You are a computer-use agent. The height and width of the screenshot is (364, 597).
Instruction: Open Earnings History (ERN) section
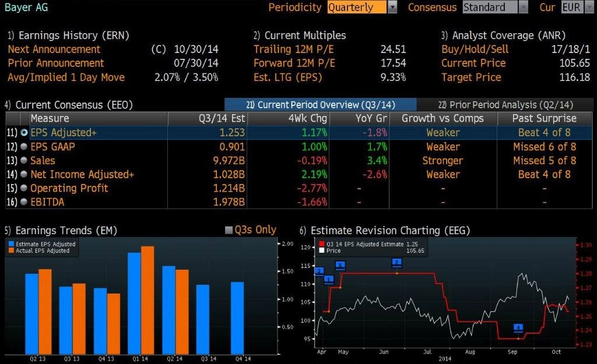click(69, 36)
